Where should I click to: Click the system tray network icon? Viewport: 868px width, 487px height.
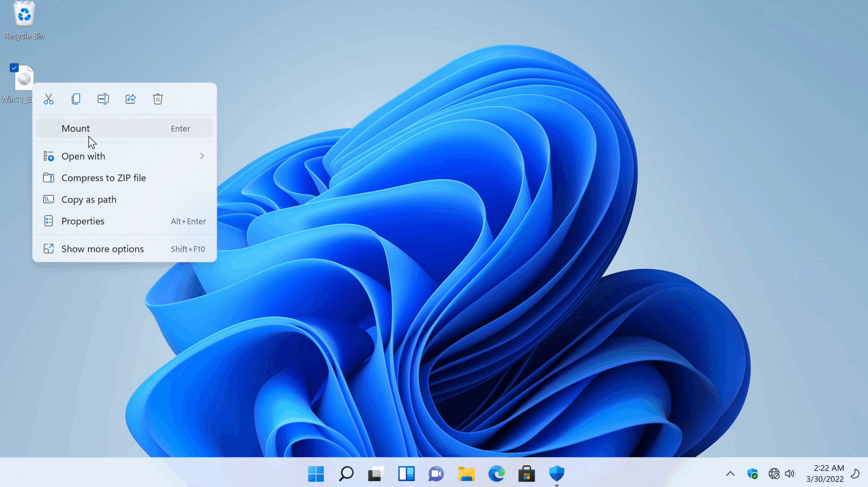click(x=773, y=474)
